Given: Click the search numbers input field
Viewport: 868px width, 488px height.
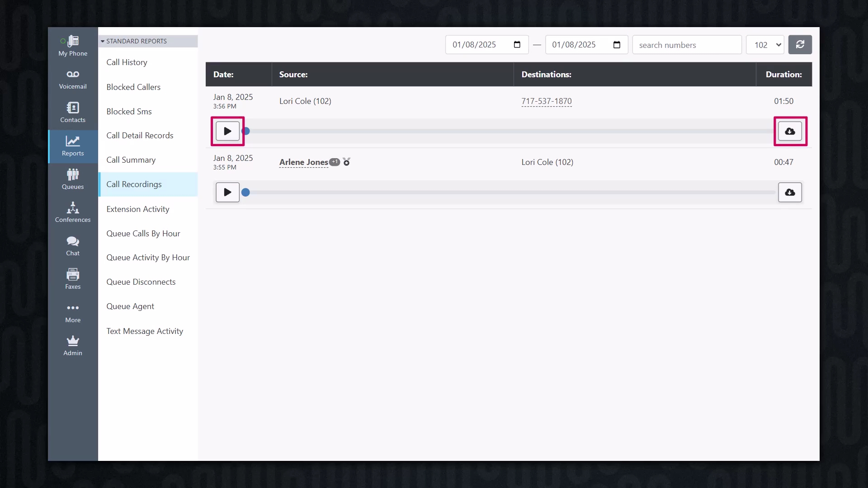Looking at the screenshot, I should click(x=686, y=45).
